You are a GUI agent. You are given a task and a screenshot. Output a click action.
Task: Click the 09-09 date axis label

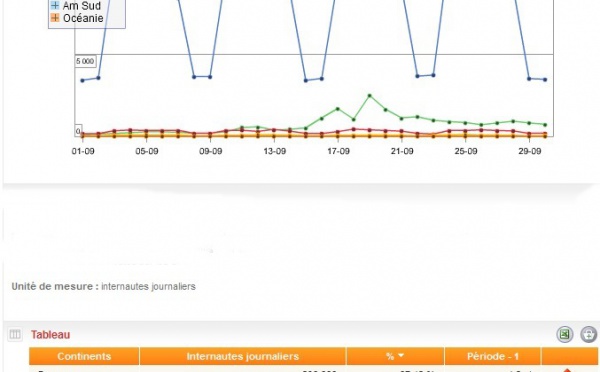[210, 151]
